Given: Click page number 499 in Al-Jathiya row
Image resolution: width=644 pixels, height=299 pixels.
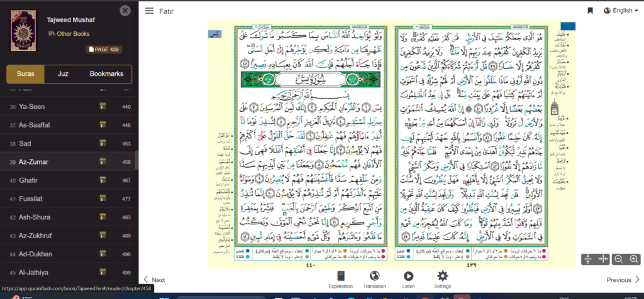Looking at the screenshot, I should pos(126,273).
